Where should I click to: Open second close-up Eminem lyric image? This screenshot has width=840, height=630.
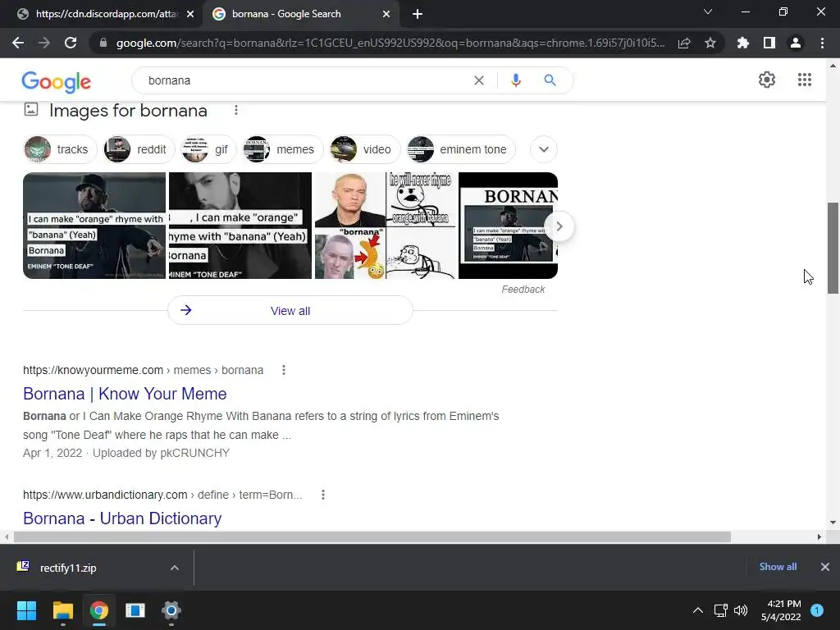point(240,226)
